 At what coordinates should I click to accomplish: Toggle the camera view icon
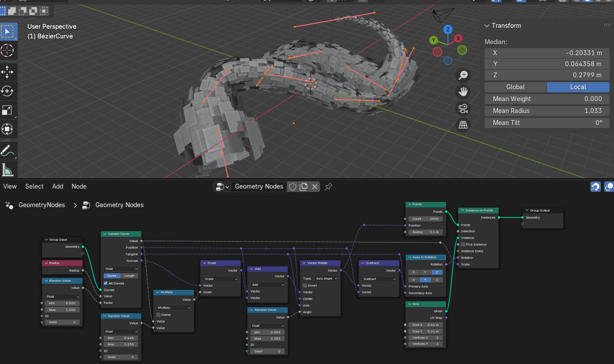[463, 108]
